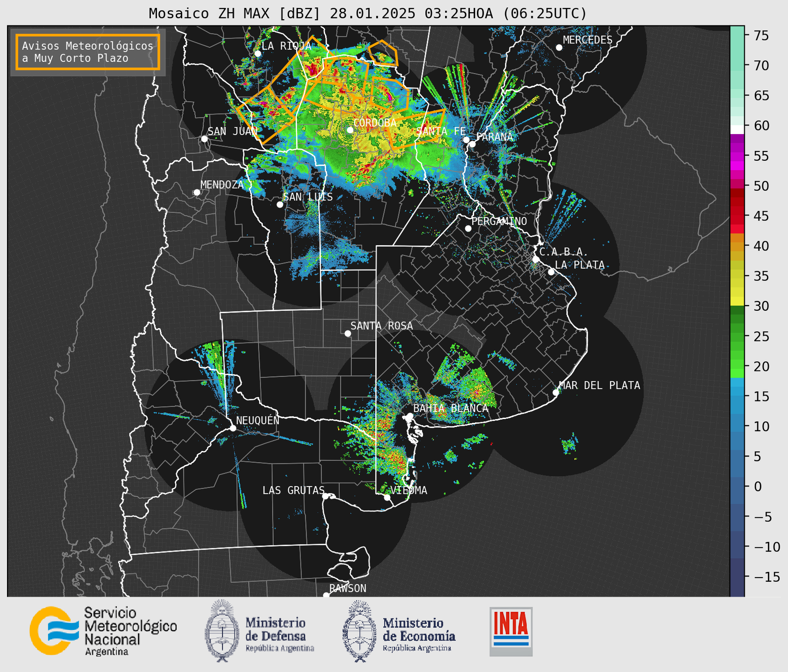The image size is (788, 672).
Task: Click the 30 dBZ color scale label
Action: point(760,306)
